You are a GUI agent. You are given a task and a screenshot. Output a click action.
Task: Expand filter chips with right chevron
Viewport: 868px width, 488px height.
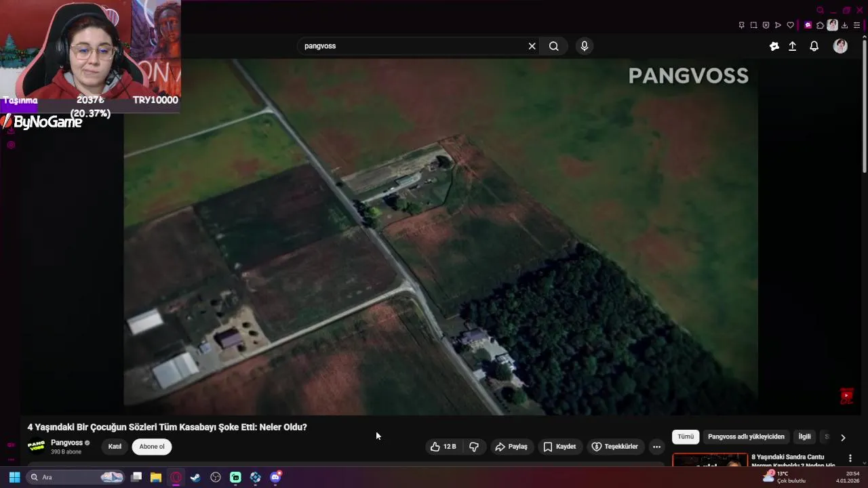pos(843,437)
